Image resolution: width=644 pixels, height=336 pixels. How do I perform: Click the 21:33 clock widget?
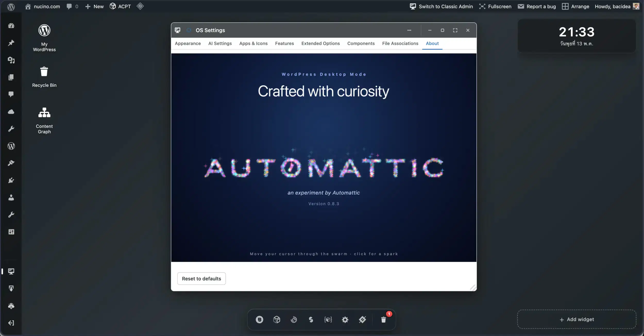(577, 36)
